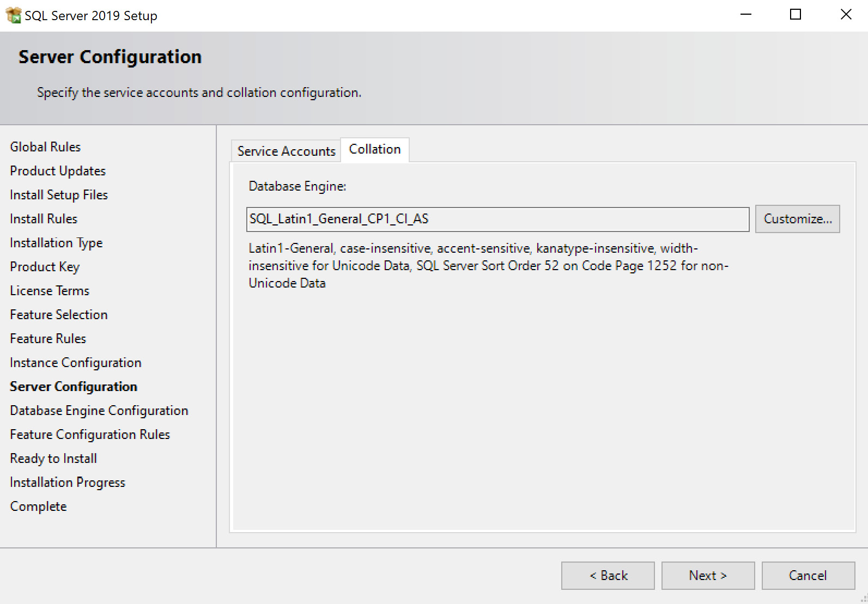
Task: Open License Terms step
Action: click(50, 291)
